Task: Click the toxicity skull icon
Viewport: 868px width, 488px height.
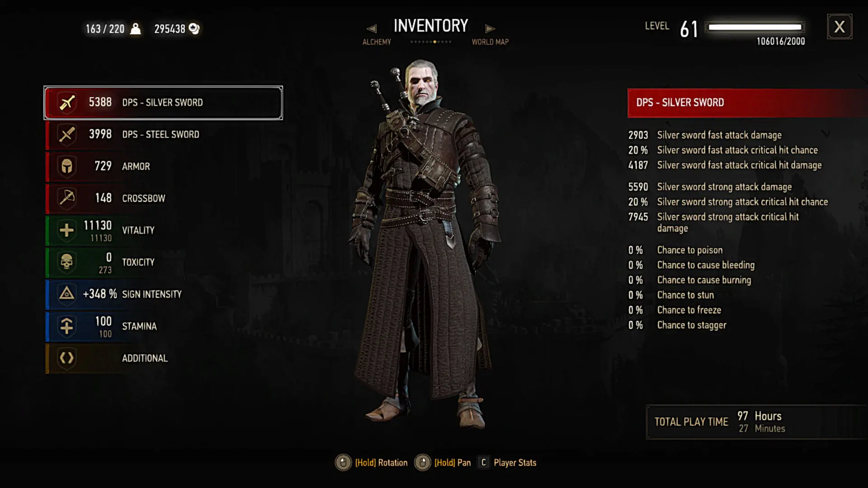Action: (67, 263)
